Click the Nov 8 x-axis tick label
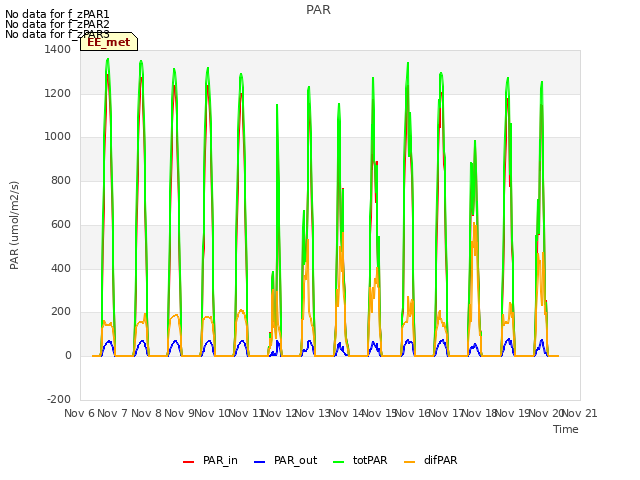Viewport: 640px width, 480px height. (146, 413)
